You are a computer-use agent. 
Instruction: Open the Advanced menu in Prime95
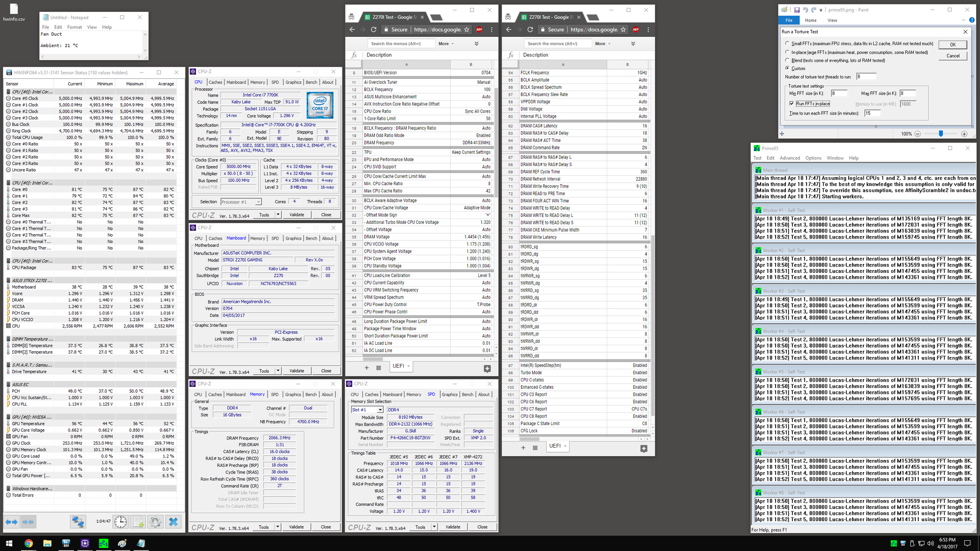(789, 158)
